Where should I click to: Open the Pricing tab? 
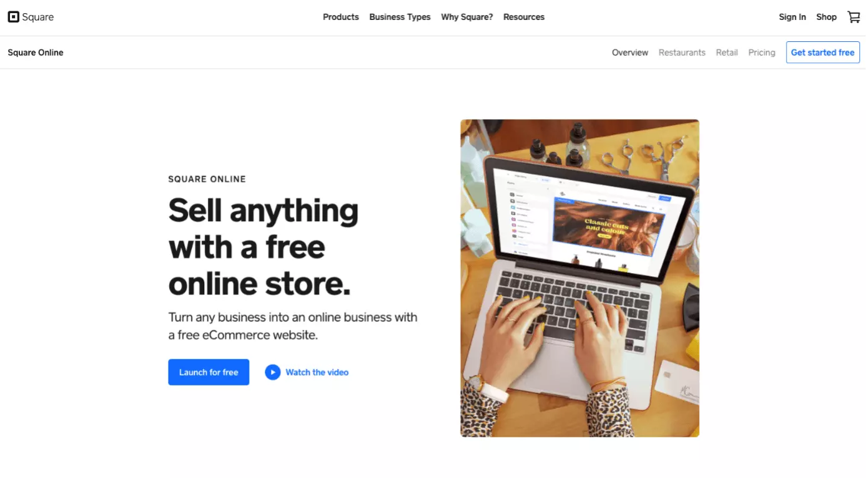click(762, 52)
